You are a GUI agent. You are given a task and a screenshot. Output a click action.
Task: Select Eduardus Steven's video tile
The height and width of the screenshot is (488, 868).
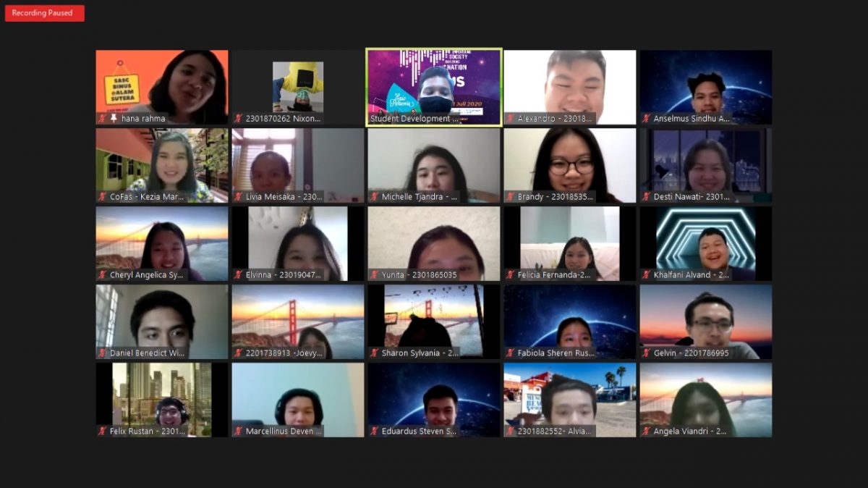point(434,400)
